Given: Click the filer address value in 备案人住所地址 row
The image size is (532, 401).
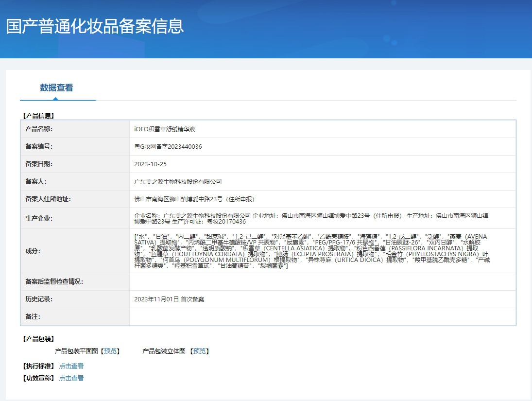Looking at the screenshot, I should tap(194, 199).
